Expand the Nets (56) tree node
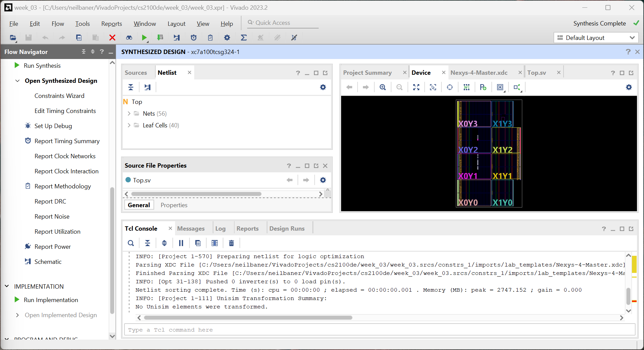The width and height of the screenshot is (644, 350). pos(129,114)
